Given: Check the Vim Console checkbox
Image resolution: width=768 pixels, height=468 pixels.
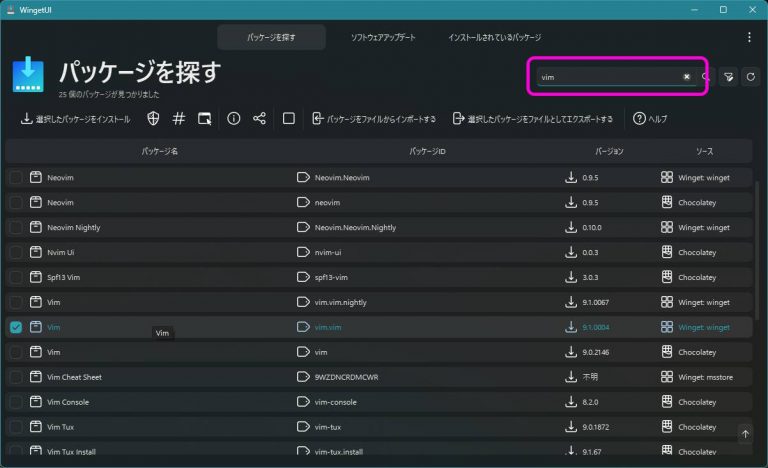Looking at the screenshot, I should pos(16,402).
